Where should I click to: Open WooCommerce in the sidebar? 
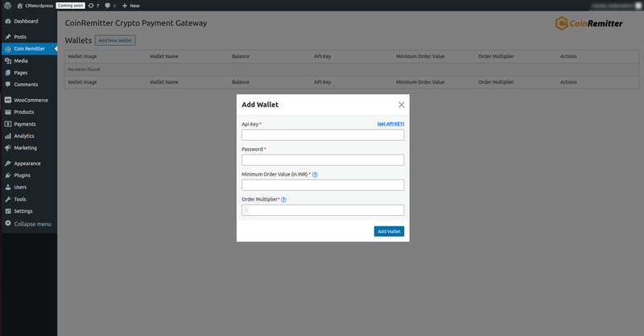[x=29, y=100]
